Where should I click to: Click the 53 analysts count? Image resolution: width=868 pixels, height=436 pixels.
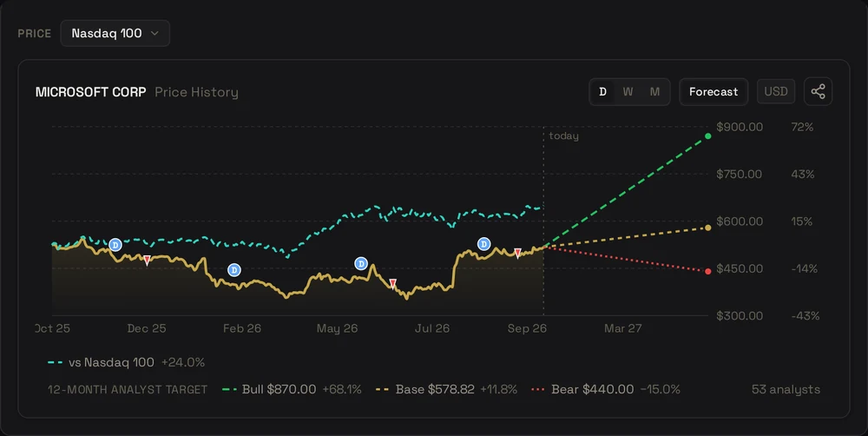(786, 389)
